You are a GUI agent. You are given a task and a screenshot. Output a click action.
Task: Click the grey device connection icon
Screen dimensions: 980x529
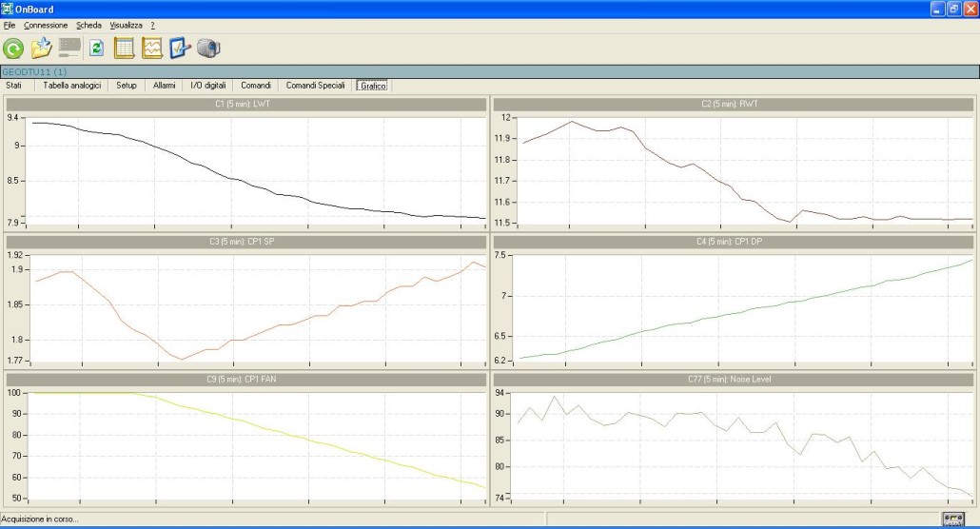[69, 48]
